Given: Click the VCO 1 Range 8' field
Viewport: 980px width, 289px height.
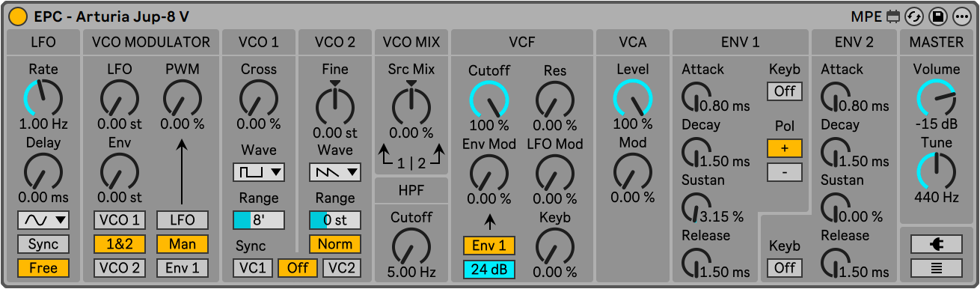Looking at the screenshot, I should (259, 220).
